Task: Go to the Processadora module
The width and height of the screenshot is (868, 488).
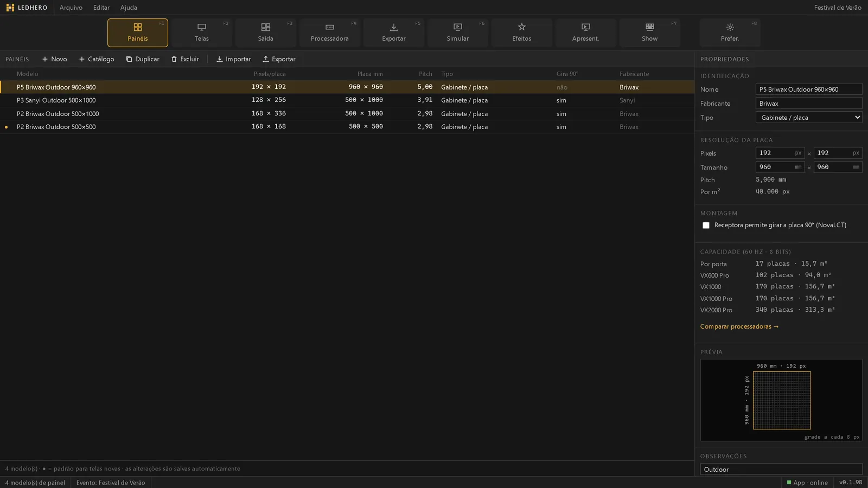Action: click(330, 33)
